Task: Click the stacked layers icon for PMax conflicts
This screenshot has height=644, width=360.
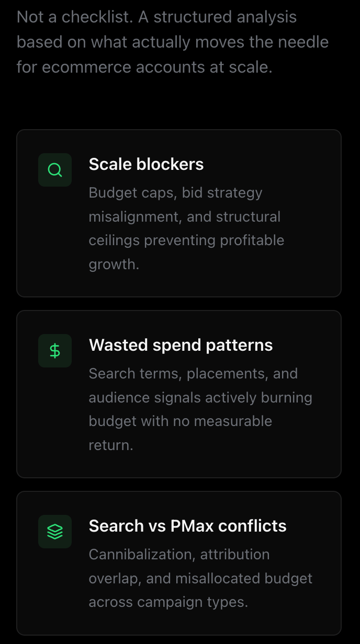Action: pyautogui.click(x=55, y=532)
